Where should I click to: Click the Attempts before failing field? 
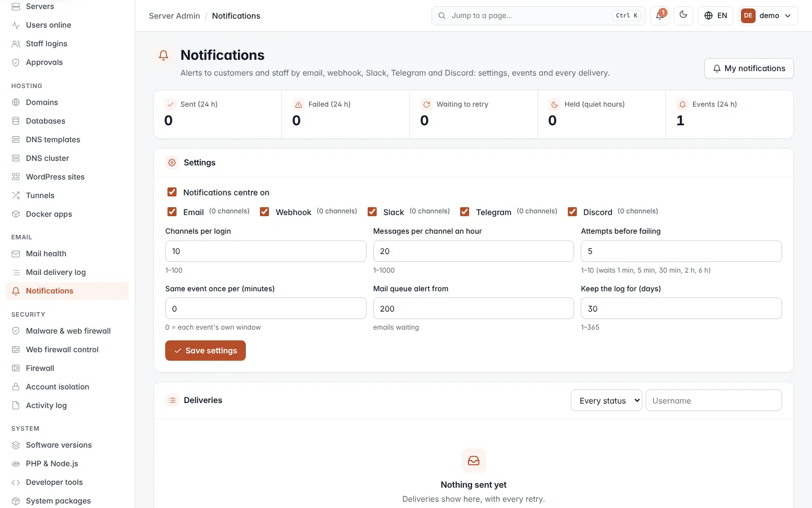(x=681, y=251)
